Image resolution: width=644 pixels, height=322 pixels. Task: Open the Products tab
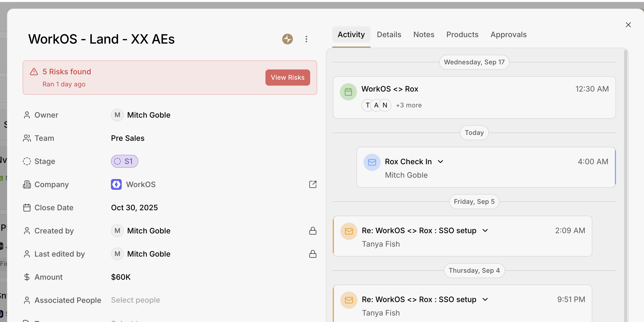point(462,34)
